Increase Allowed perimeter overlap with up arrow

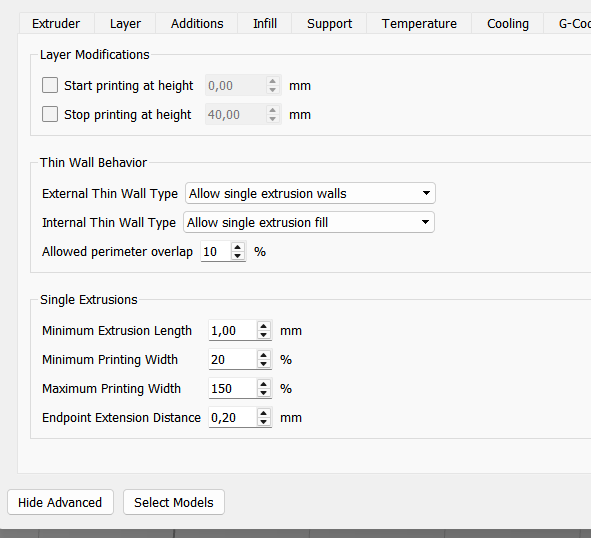pos(237,247)
